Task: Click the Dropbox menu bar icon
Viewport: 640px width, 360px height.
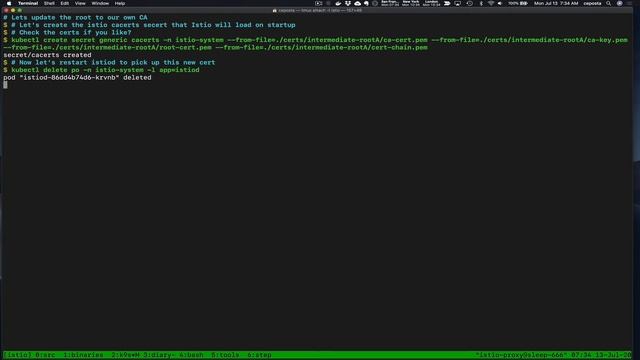Action: [x=348, y=3]
